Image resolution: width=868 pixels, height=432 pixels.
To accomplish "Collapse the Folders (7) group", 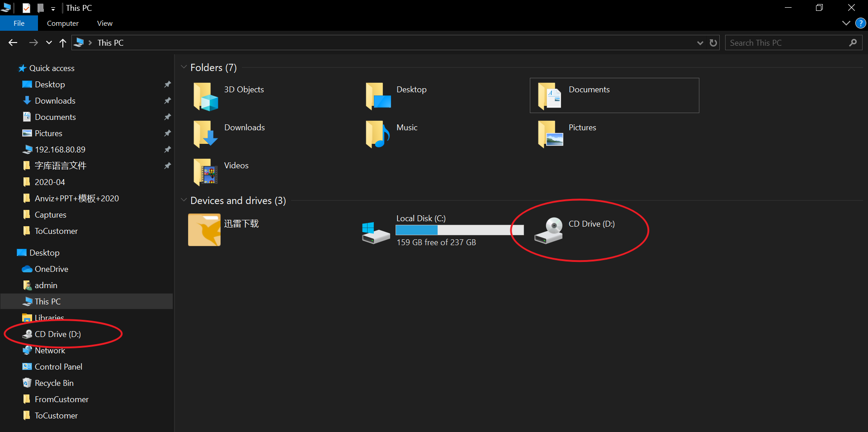I will (x=184, y=67).
